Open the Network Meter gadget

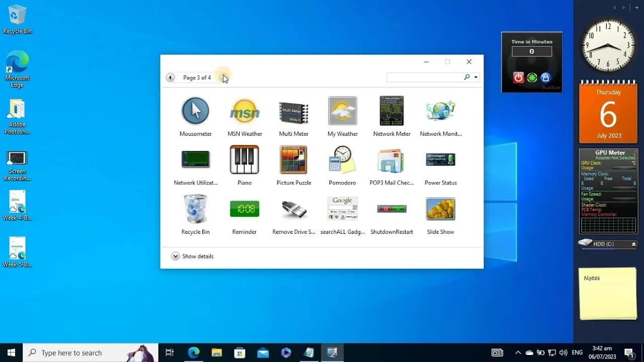(391, 111)
